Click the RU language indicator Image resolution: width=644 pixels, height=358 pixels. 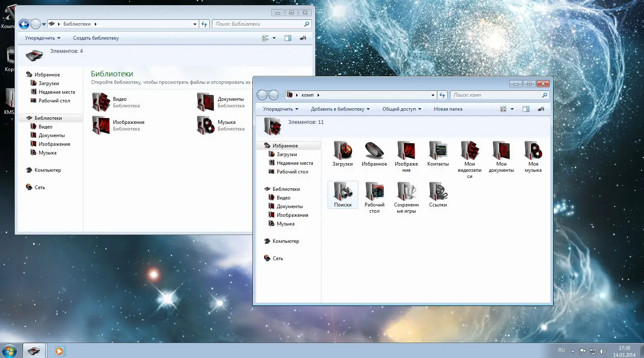click(x=561, y=350)
